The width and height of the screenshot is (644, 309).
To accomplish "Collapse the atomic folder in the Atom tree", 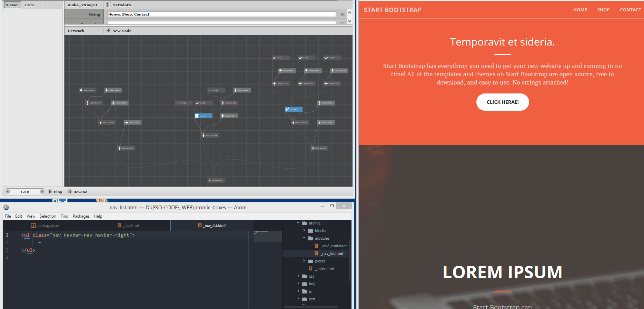I will (298, 223).
